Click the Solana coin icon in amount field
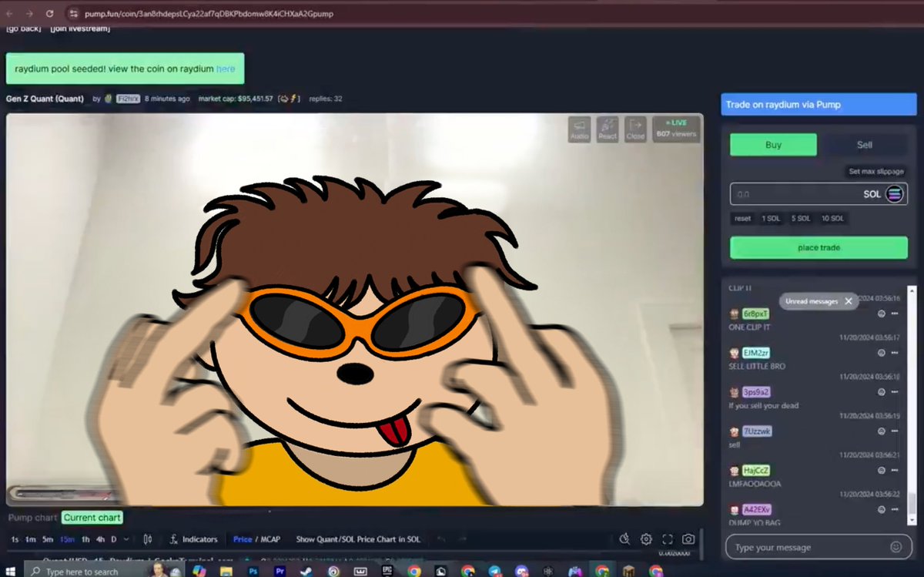Image resolution: width=924 pixels, height=577 pixels. pyautogui.click(x=894, y=194)
